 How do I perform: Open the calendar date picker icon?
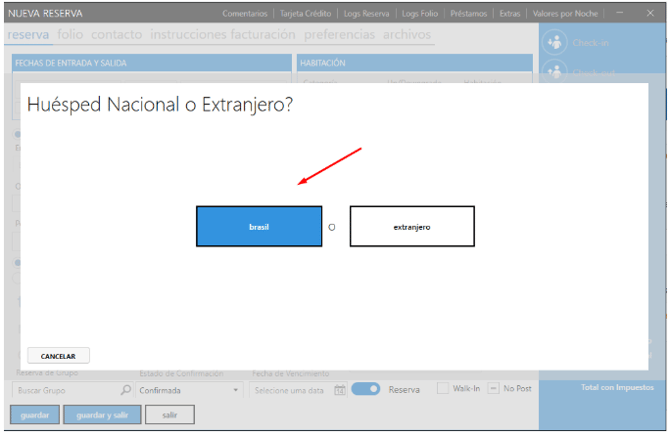pyautogui.click(x=340, y=390)
